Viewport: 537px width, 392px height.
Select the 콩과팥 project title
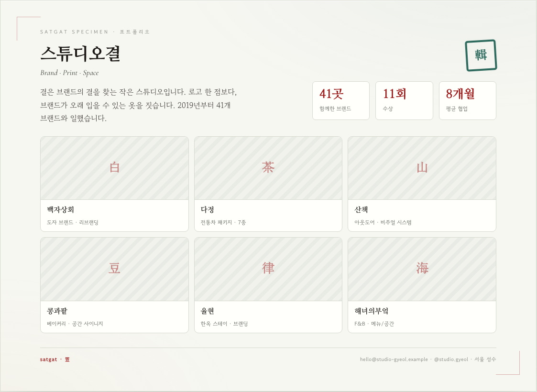coord(57,311)
